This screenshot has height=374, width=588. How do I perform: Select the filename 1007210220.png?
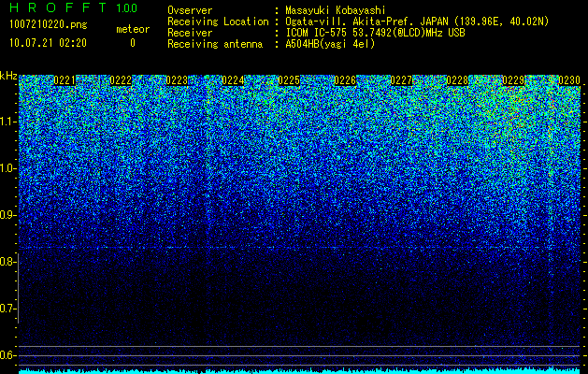tap(49, 25)
